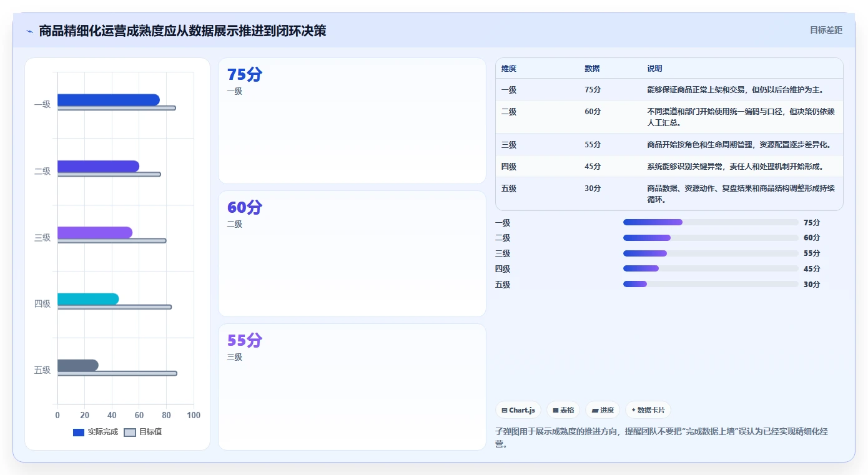The height and width of the screenshot is (475, 868).
Task: Click the 一级 target bar in chart
Action: click(117, 108)
